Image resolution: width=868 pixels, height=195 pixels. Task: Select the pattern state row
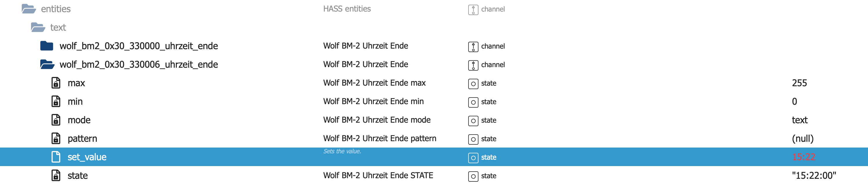tap(82, 139)
